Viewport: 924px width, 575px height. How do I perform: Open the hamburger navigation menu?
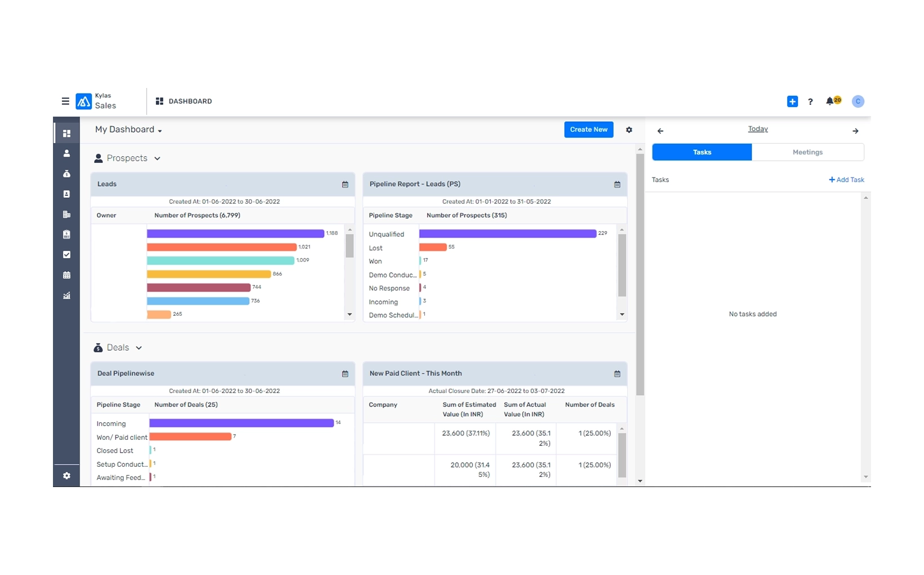[x=65, y=101]
